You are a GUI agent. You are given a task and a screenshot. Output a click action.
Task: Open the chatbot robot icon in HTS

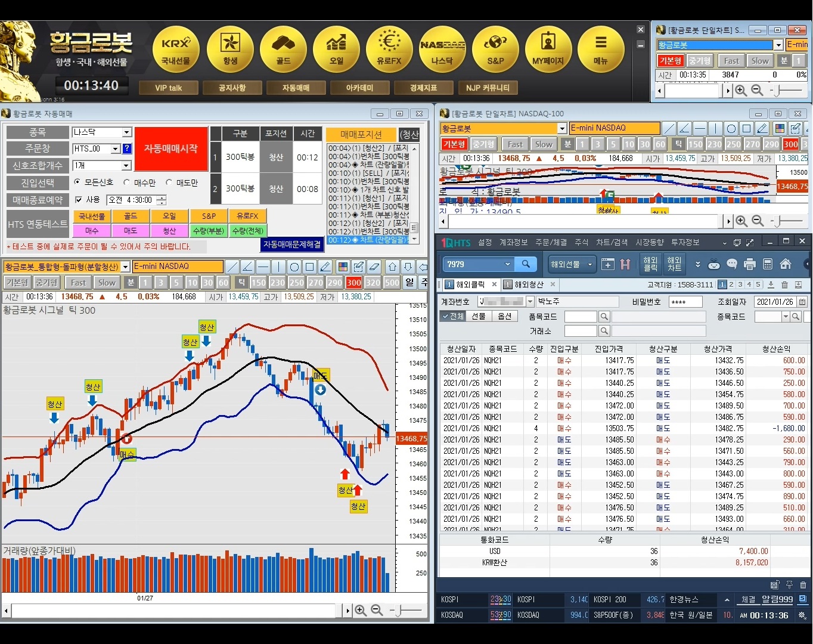714,264
